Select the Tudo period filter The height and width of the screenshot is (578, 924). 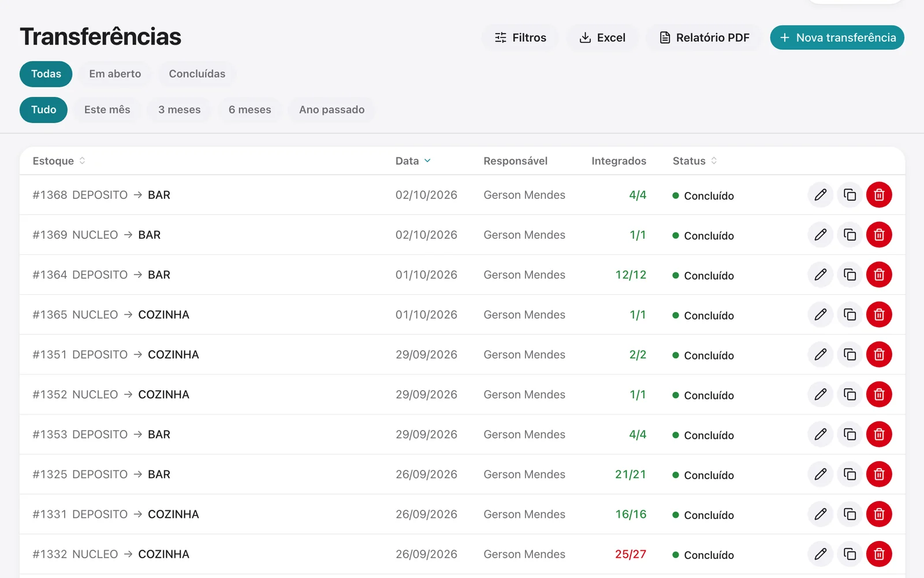click(x=44, y=110)
